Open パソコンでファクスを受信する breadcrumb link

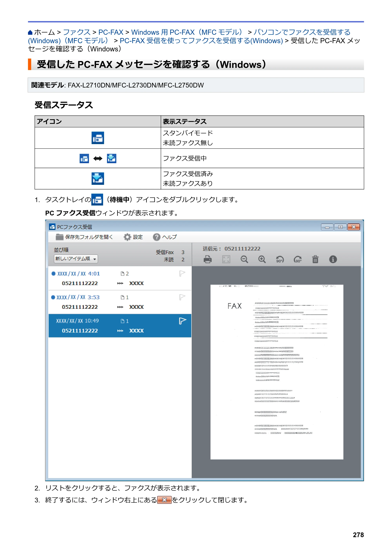(x=302, y=32)
